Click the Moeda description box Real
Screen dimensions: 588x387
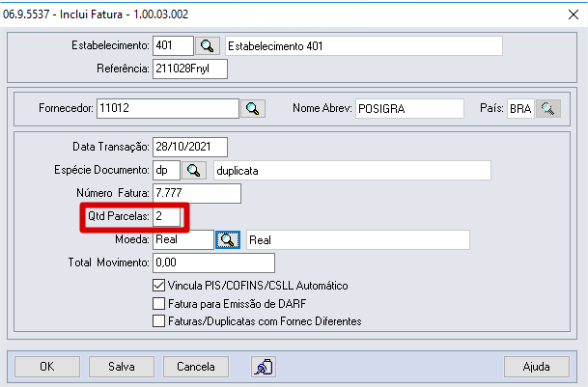tap(358, 240)
